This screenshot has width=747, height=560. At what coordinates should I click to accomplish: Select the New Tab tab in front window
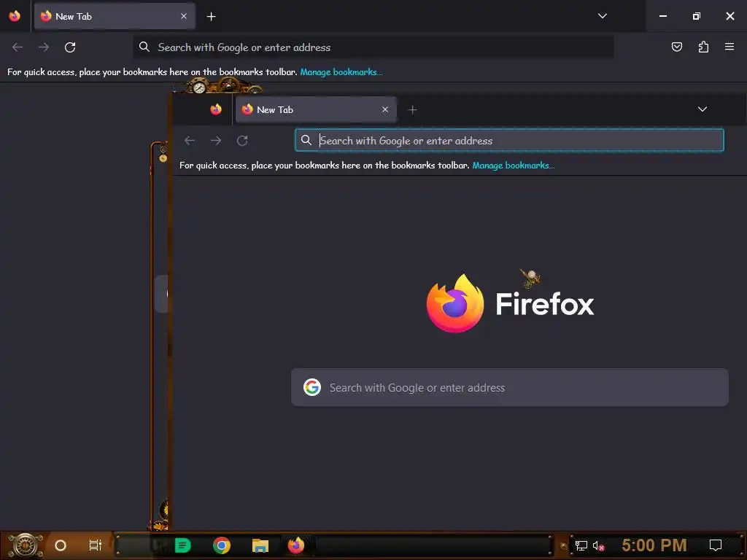316,109
